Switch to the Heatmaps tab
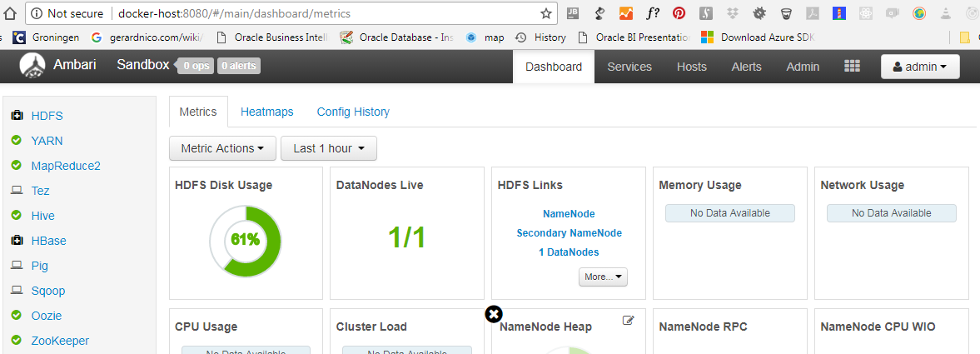This screenshot has width=980, height=354. pyautogui.click(x=266, y=112)
